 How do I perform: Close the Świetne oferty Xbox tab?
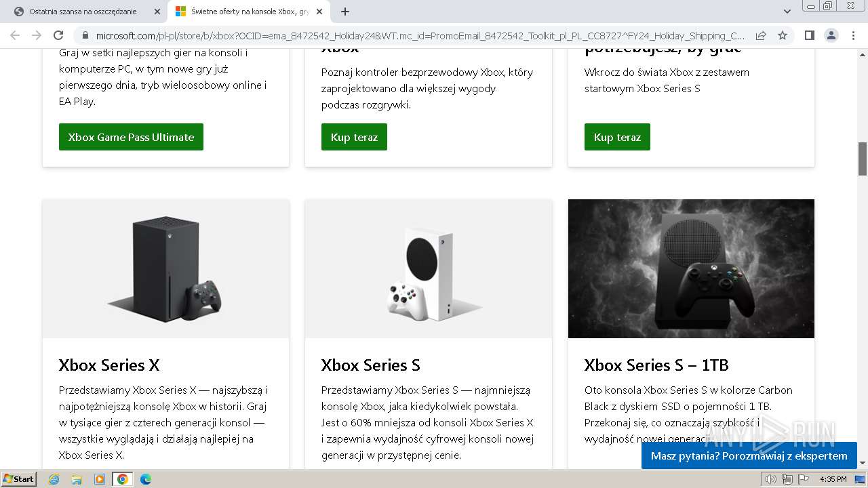click(319, 12)
